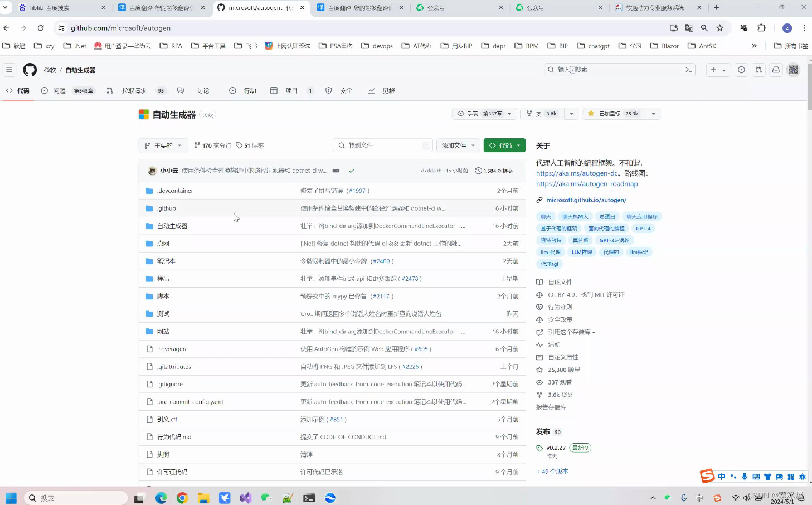The image size is (812, 505).
Task: Switch to the Discussions tab
Action: [193, 90]
